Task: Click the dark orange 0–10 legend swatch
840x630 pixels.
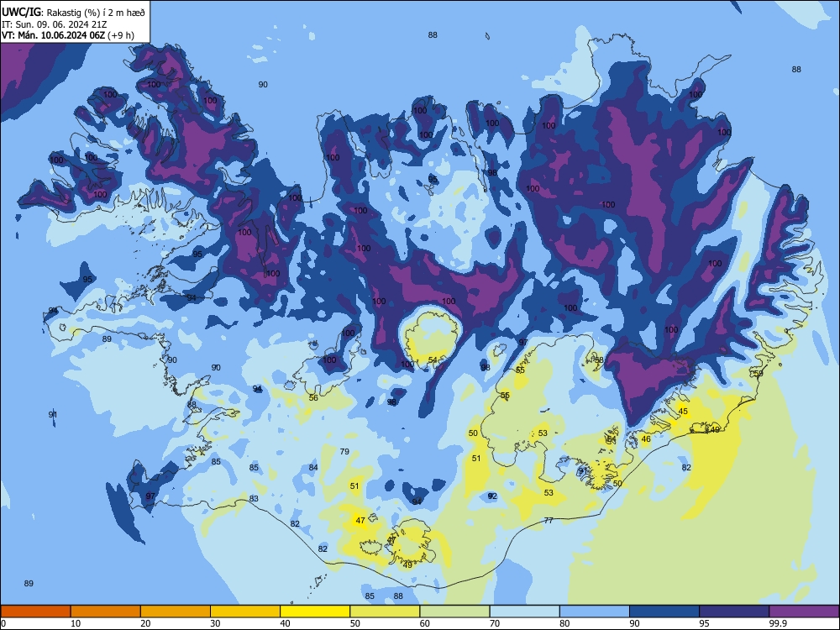Action: point(35,612)
